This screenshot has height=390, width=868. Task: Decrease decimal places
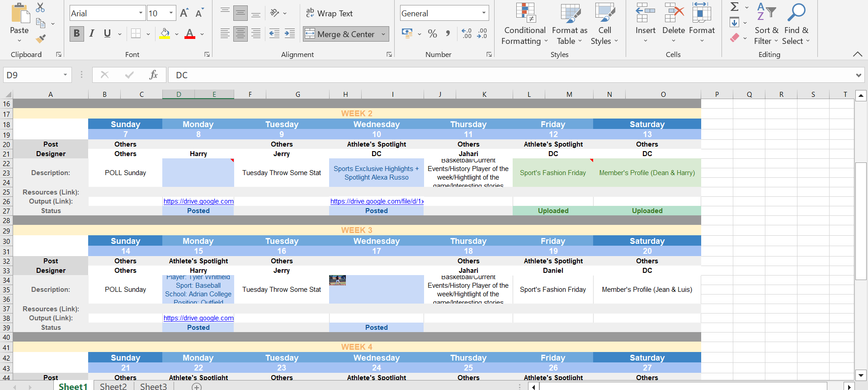tap(482, 33)
